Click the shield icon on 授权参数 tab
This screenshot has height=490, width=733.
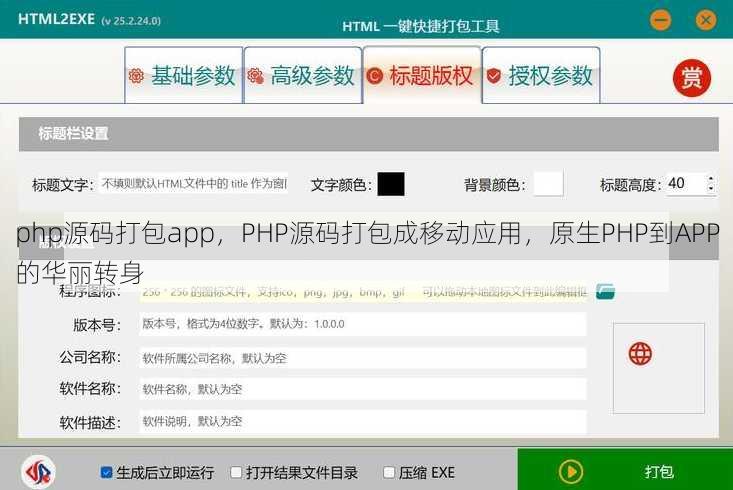coord(494,76)
